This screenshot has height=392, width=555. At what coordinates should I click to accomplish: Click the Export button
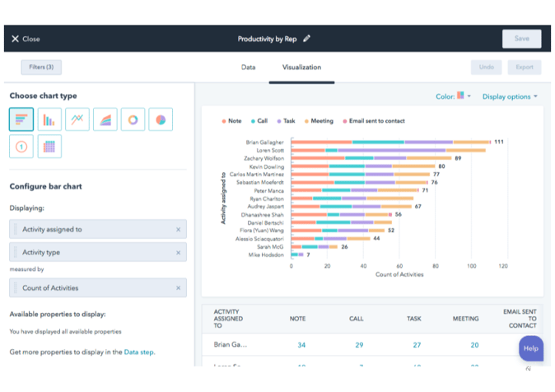coord(525,68)
